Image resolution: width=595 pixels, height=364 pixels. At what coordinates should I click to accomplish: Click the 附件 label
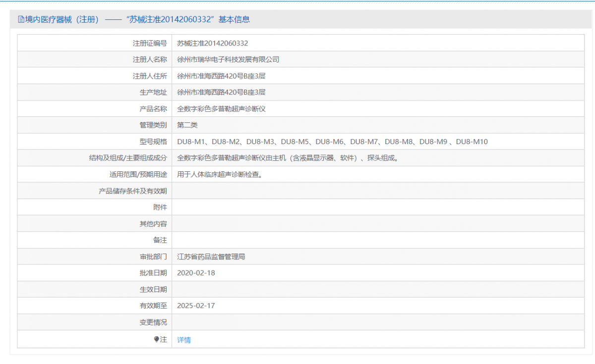pos(160,207)
